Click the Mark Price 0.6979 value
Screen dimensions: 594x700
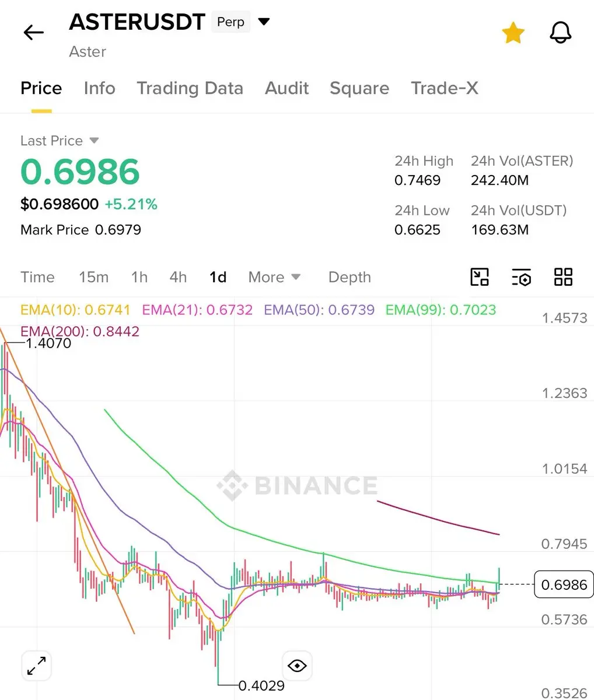click(118, 230)
